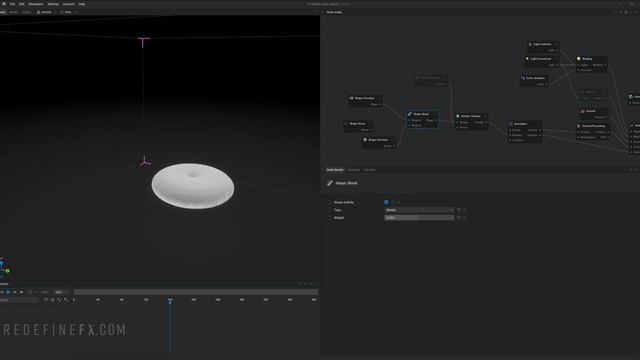Click the white torus shape in viewport
The width and height of the screenshot is (640, 360).
[x=193, y=186]
